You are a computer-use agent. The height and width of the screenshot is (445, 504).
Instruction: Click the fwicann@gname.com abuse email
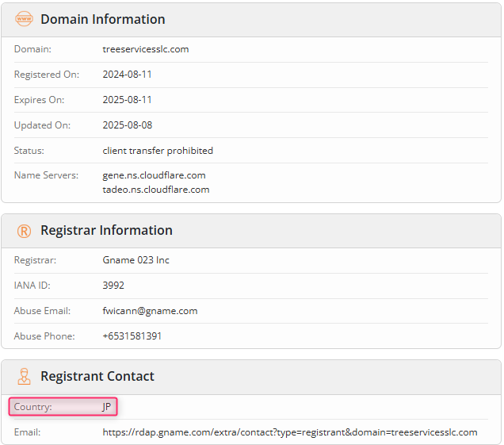[x=150, y=311]
